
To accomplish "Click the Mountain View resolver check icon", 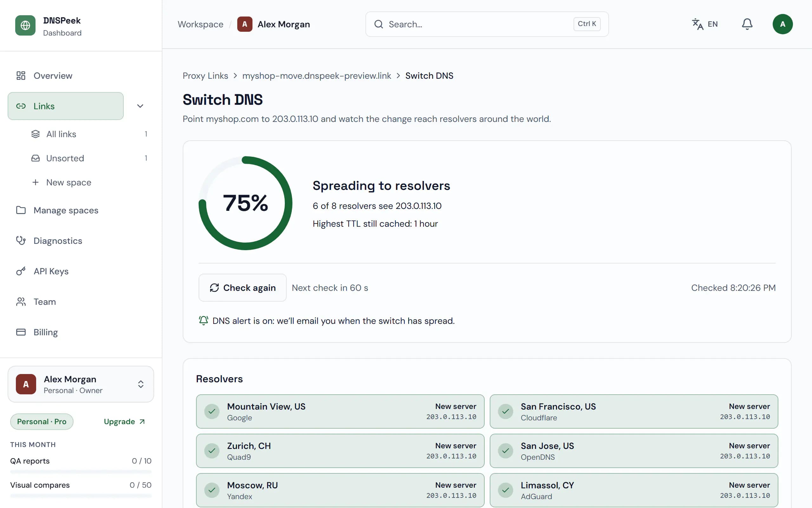I will [212, 411].
